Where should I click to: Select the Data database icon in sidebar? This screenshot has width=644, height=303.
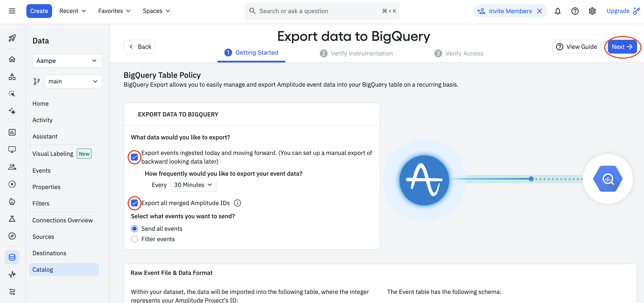point(12,257)
